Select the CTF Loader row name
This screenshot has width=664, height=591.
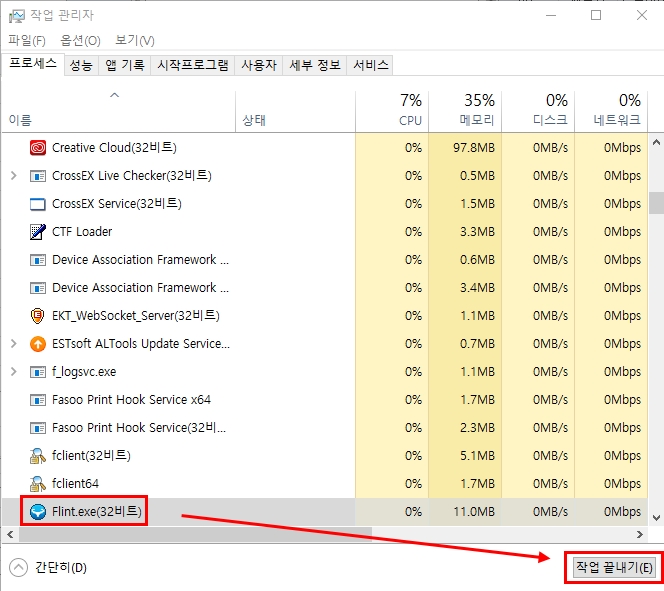tap(82, 232)
